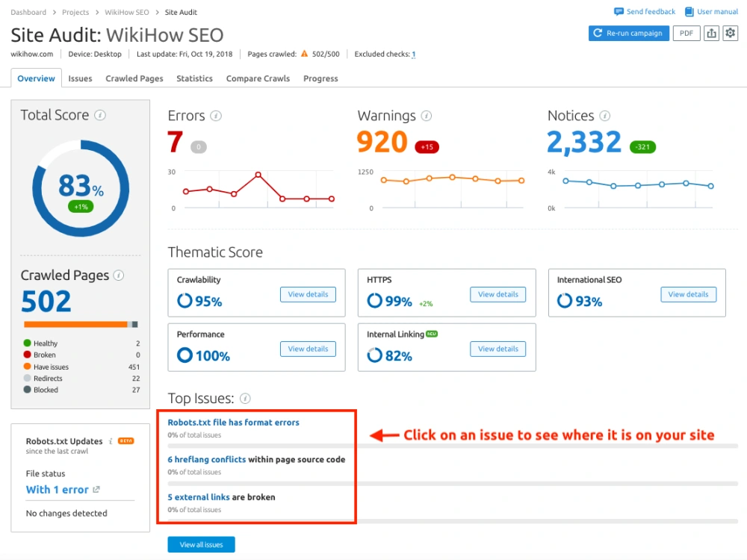Viewport: 747px width, 560px height.
Task: Open the 6 hreflang conflicts issue
Action: tap(207, 459)
